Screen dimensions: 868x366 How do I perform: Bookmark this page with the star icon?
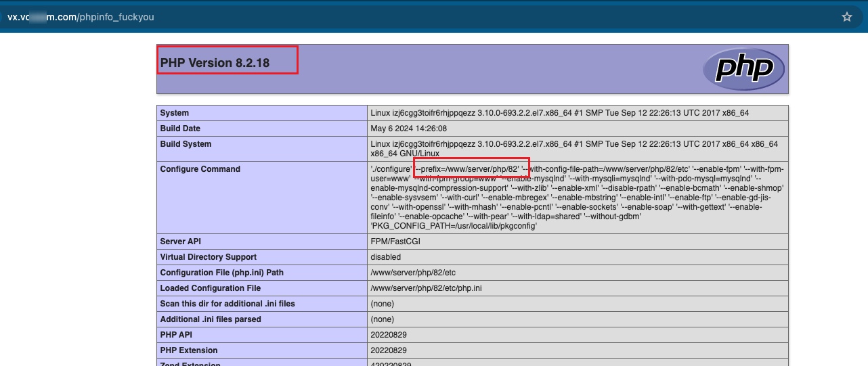click(846, 17)
